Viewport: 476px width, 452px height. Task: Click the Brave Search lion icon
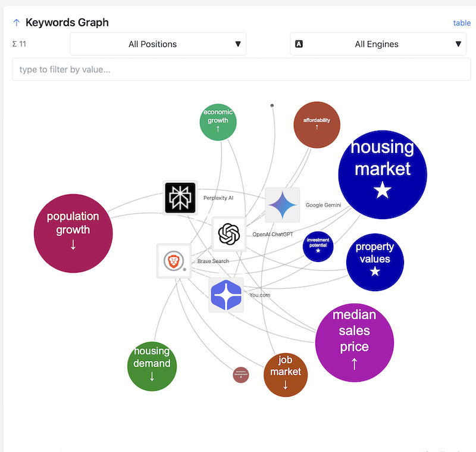[x=173, y=260]
